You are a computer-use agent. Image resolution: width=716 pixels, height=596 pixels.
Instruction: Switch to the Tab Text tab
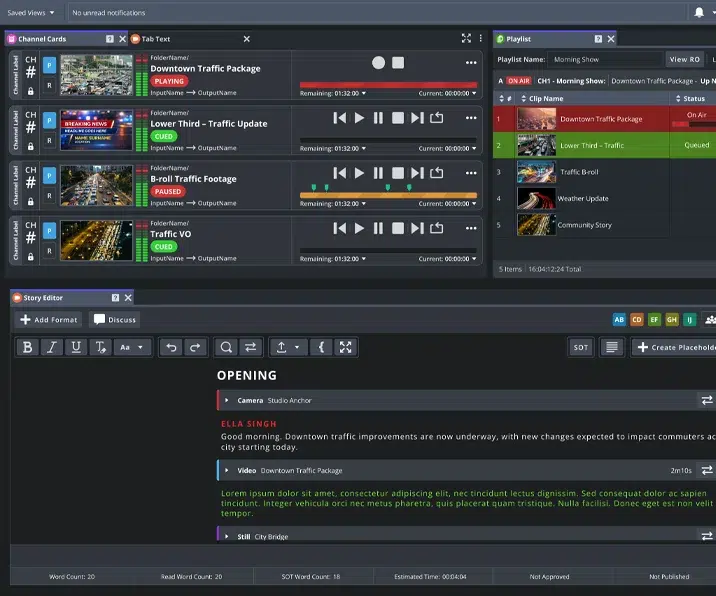[x=156, y=39]
